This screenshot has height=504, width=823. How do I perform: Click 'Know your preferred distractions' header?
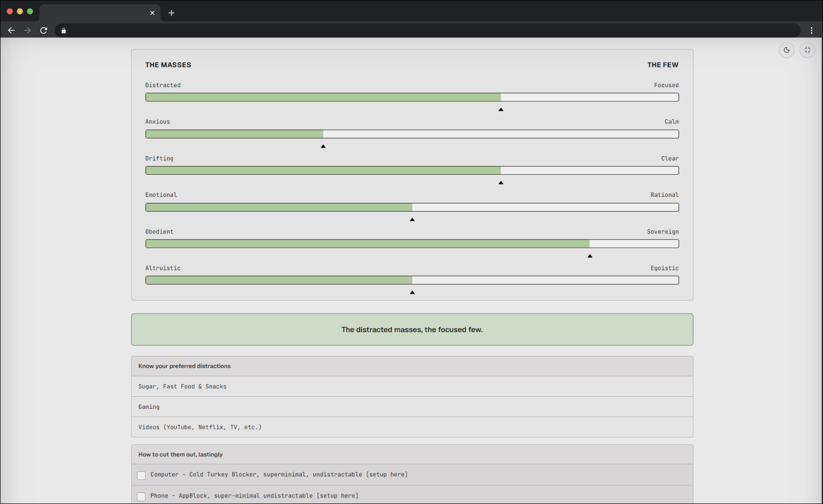(412, 366)
